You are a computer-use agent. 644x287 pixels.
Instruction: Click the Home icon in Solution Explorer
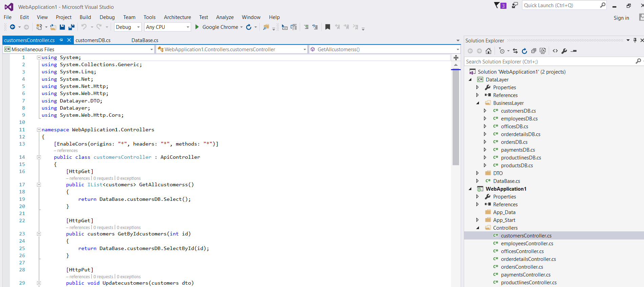(488, 51)
